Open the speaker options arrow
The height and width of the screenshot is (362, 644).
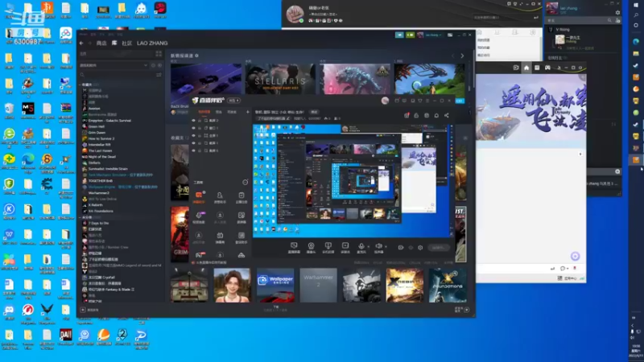coord(386,247)
